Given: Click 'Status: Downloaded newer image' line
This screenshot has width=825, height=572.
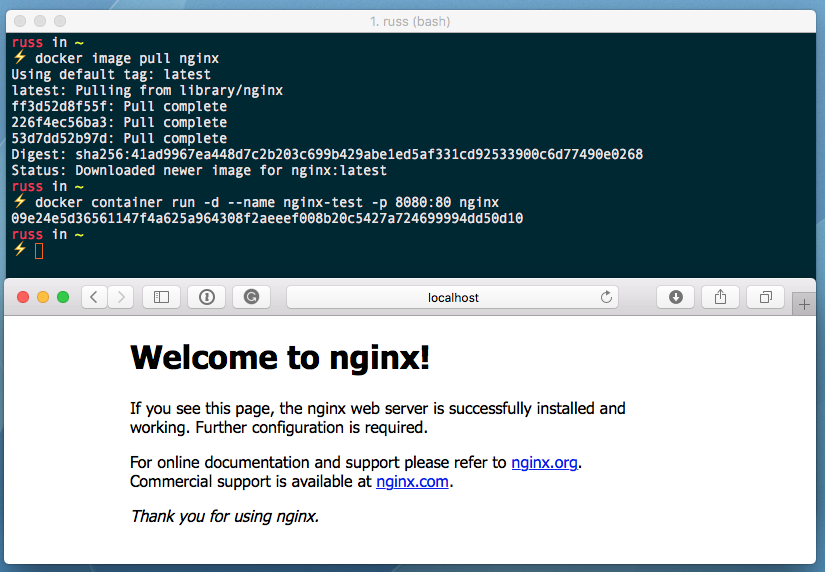Looking at the screenshot, I should [x=199, y=170].
